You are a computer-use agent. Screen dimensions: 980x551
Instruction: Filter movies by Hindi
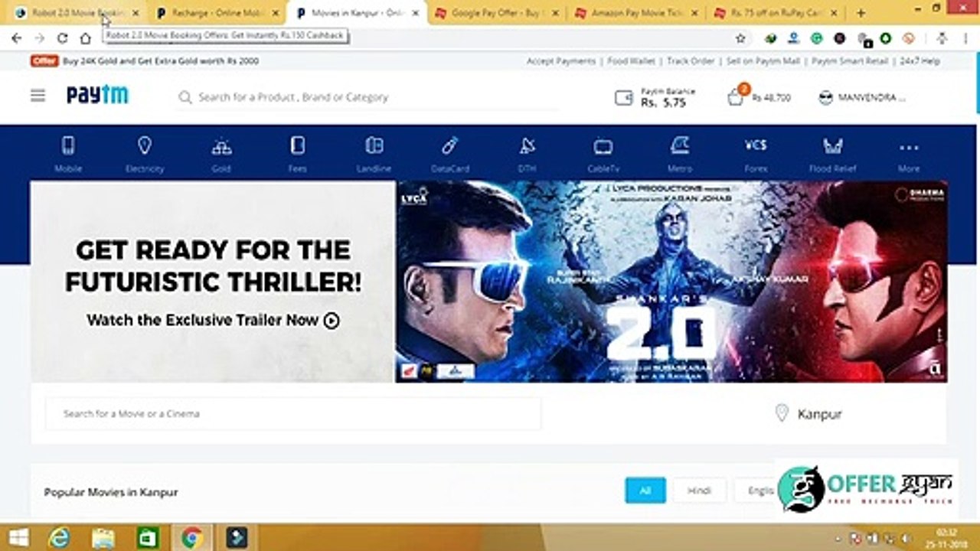pyautogui.click(x=699, y=491)
